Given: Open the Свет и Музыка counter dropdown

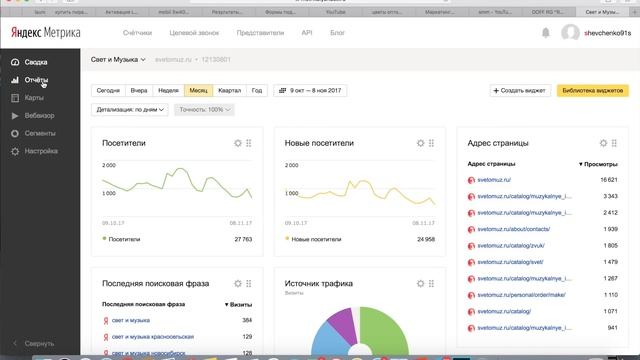Looking at the screenshot, I should 118,60.
